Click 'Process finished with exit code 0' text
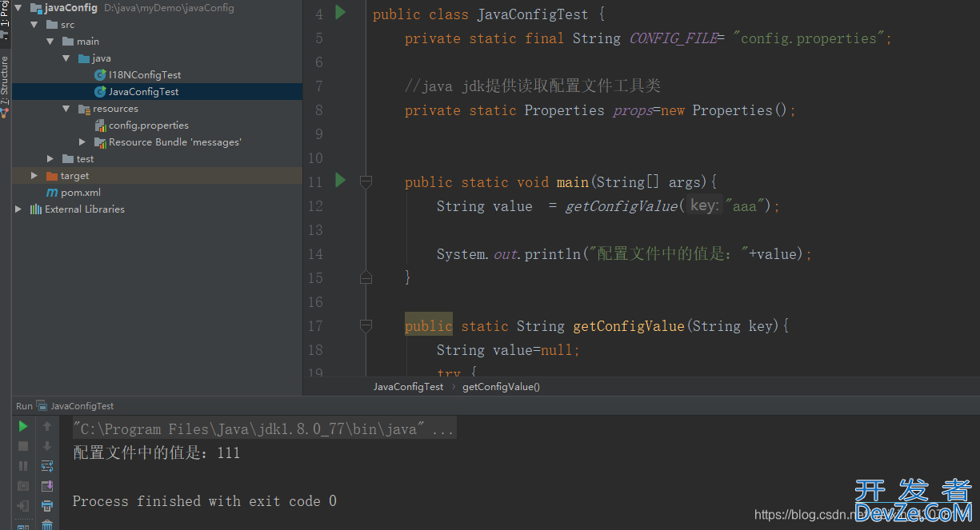 (x=205, y=501)
